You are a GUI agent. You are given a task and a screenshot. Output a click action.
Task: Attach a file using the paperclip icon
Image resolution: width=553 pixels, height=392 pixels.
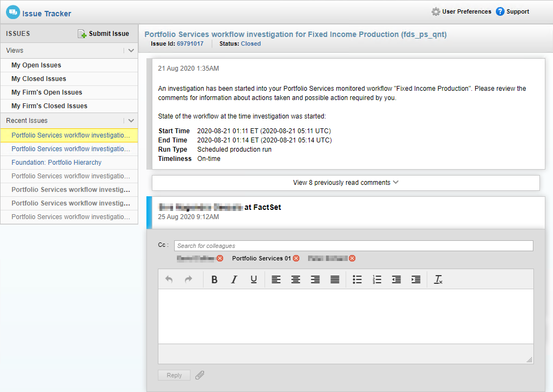click(200, 375)
